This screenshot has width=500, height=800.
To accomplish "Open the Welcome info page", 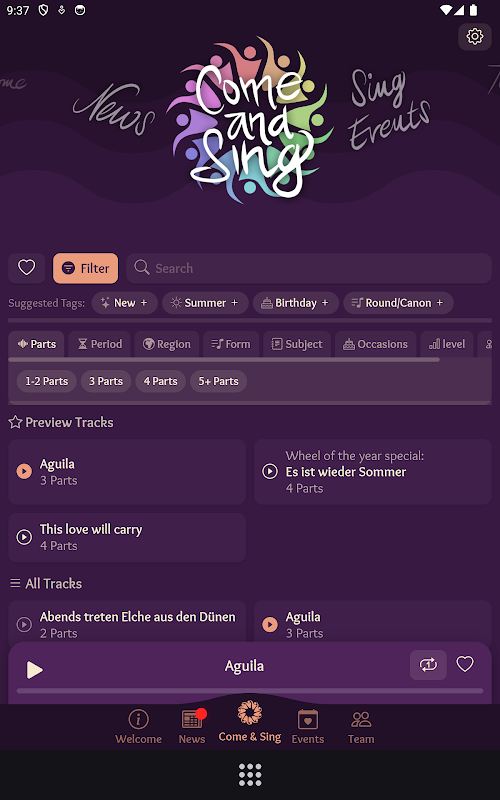I will pos(138,727).
